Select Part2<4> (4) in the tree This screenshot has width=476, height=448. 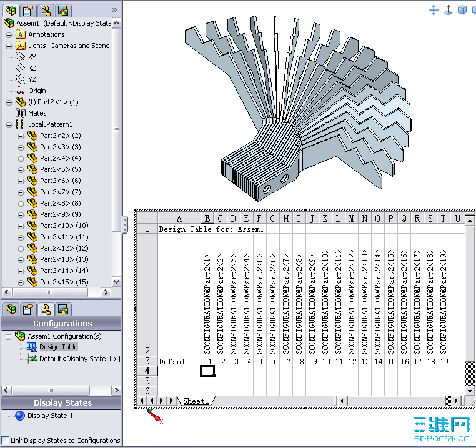click(x=60, y=158)
